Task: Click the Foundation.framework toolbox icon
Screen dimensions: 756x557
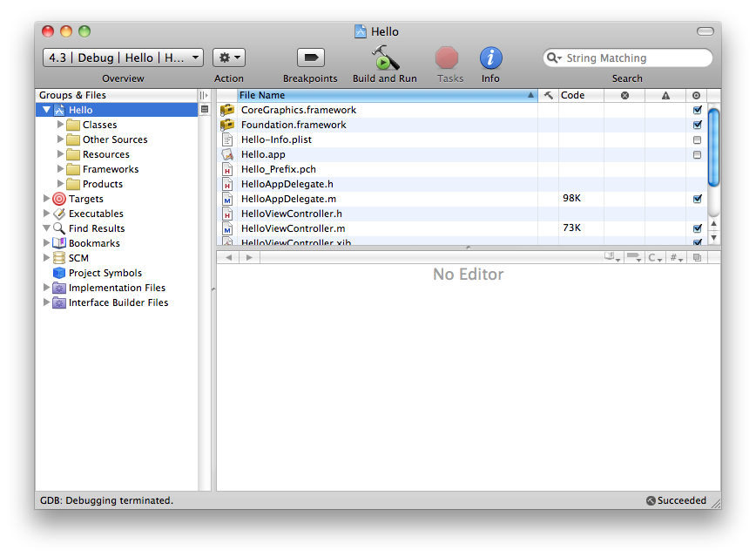Action: coord(227,125)
